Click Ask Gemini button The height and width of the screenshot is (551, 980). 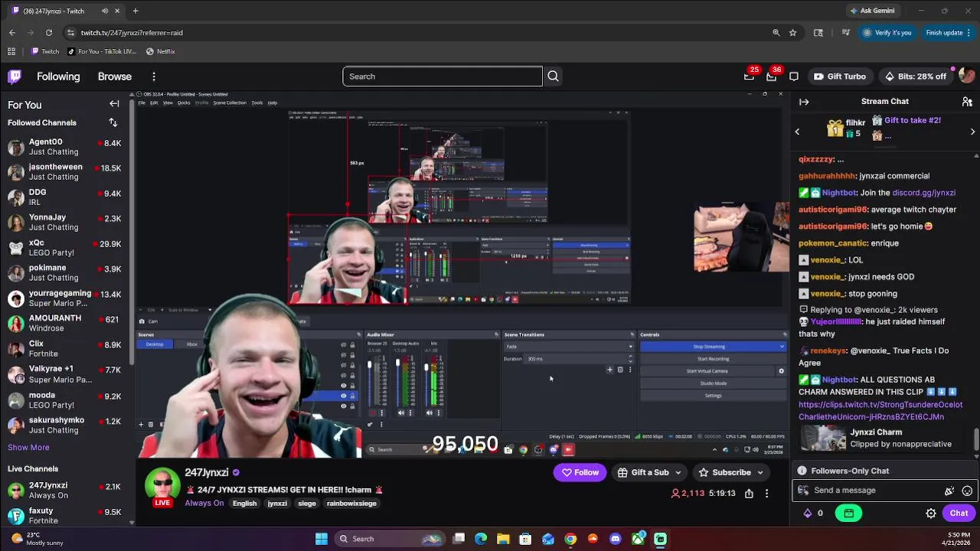pos(872,11)
